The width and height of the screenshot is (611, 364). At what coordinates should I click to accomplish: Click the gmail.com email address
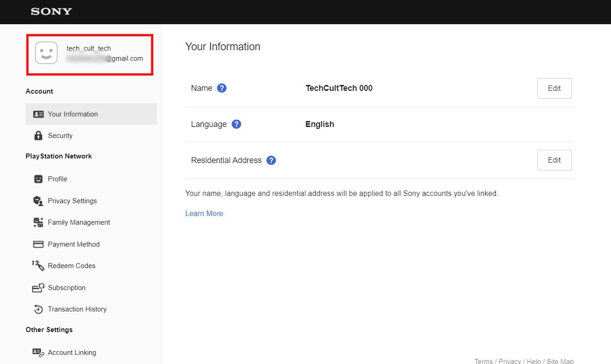[x=105, y=58]
